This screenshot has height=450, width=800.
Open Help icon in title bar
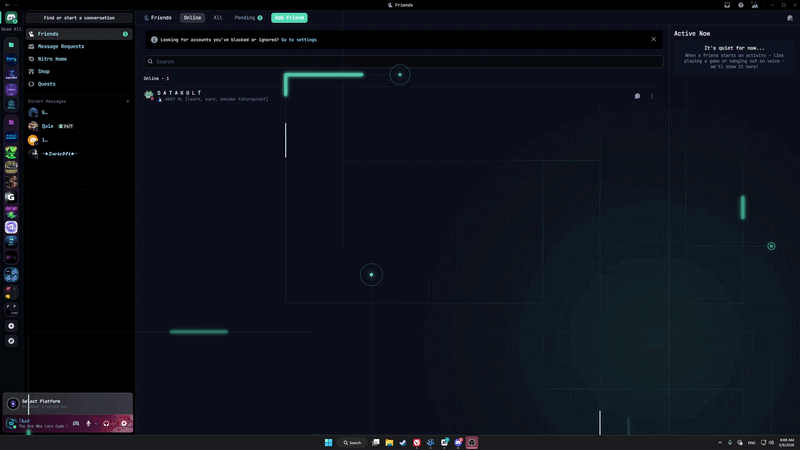[x=741, y=5]
